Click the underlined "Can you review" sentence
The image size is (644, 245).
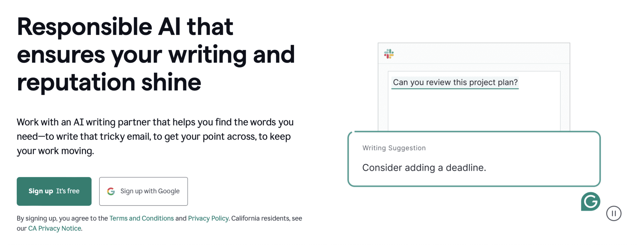click(x=455, y=83)
